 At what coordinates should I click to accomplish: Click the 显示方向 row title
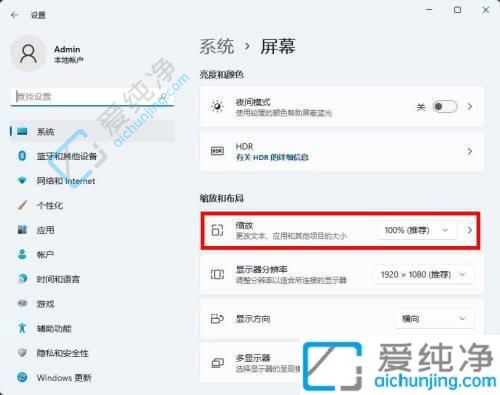coord(253,319)
